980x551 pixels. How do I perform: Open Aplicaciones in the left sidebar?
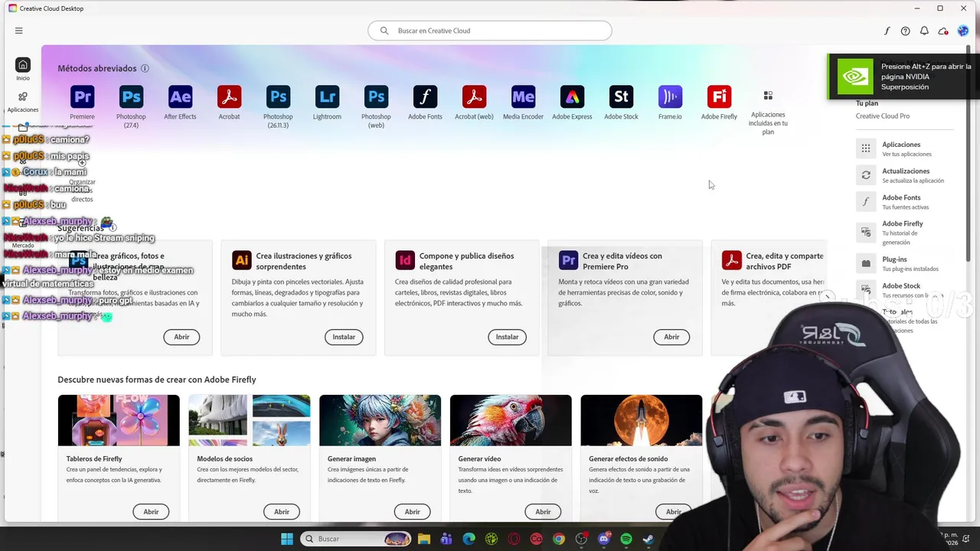[x=23, y=101]
